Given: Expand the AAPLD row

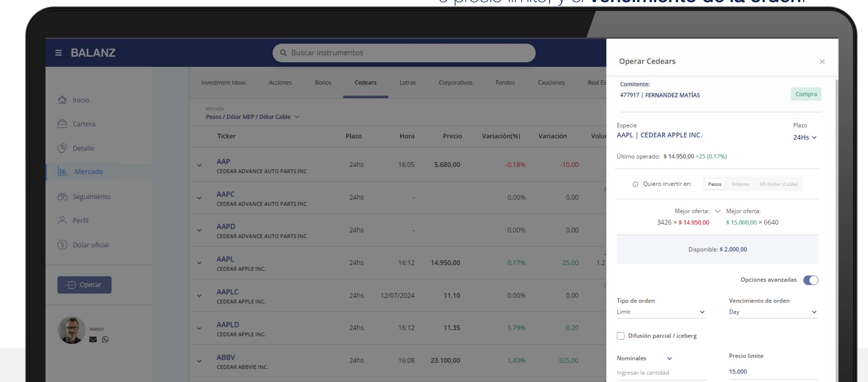Looking at the screenshot, I should point(199,328).
